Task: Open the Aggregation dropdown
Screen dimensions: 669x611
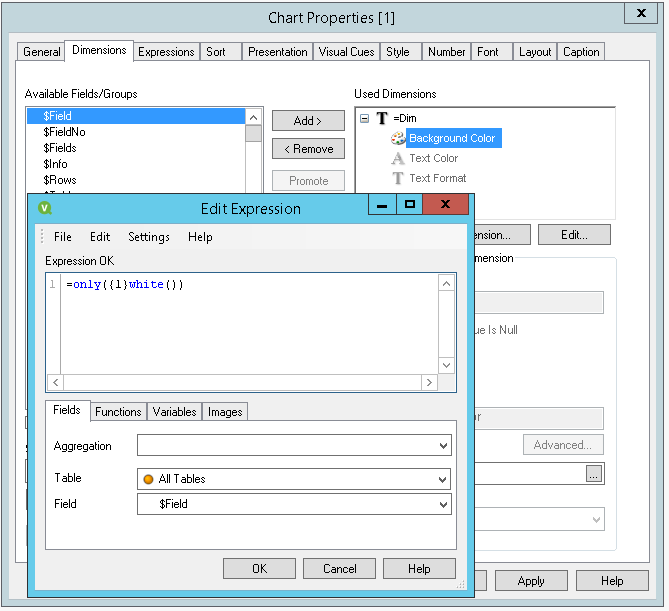Action: click(443, 446)
